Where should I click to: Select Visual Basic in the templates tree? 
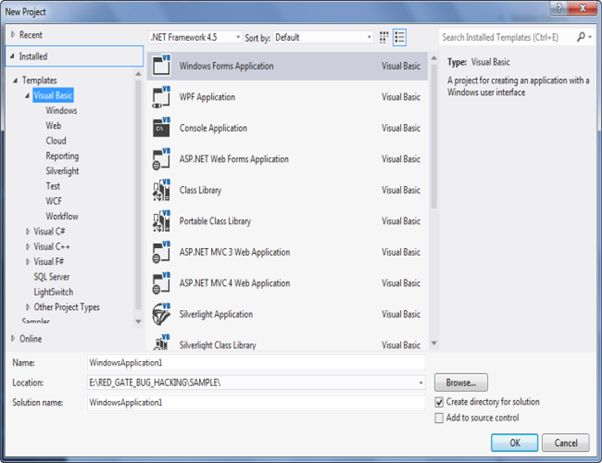pyautogui.click(x=53, y=95)
